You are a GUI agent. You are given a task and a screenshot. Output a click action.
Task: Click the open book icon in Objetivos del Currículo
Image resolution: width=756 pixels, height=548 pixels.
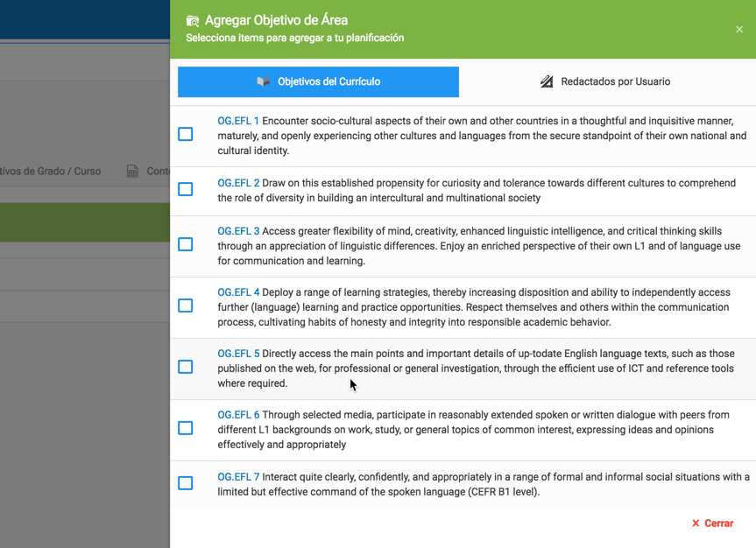point(264,81)
